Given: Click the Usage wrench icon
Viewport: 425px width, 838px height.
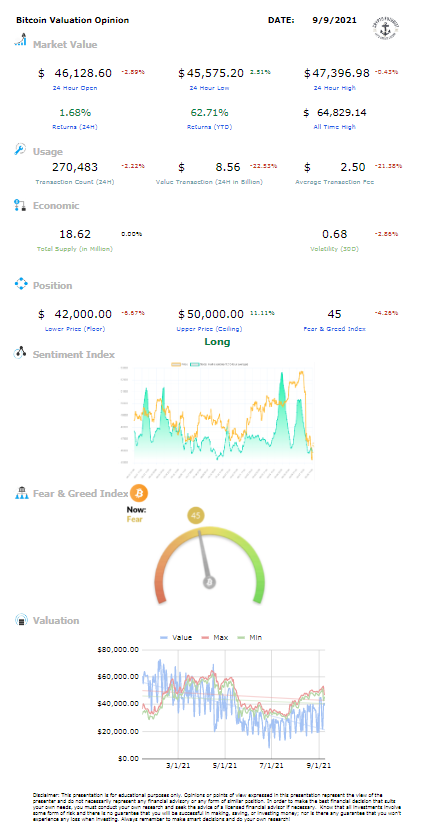Looking at the screenshot, I should 20,149.
